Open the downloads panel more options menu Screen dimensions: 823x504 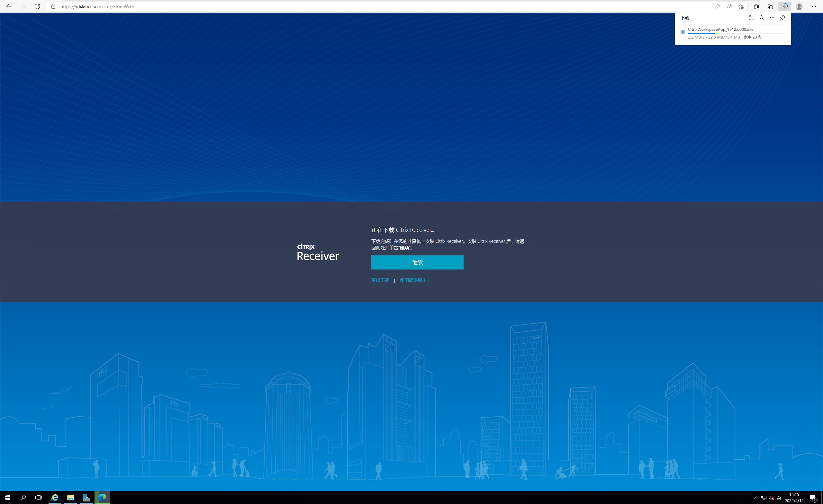772,18
